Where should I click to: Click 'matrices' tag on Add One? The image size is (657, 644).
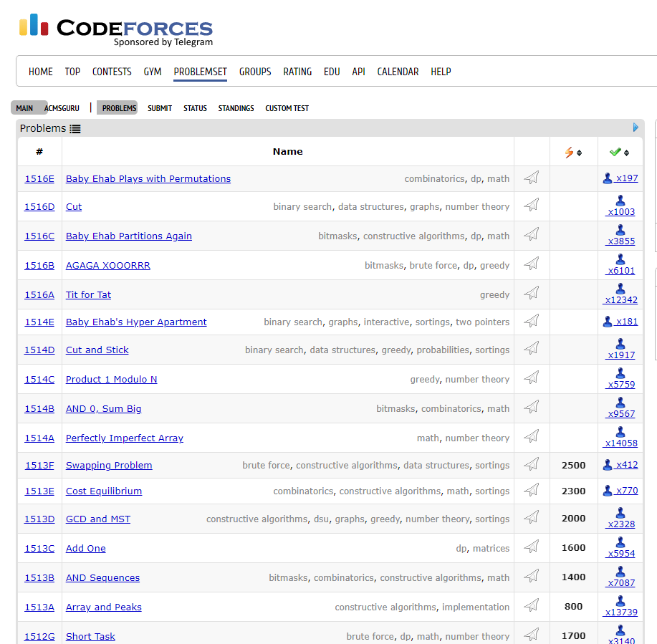coord(491,549)
